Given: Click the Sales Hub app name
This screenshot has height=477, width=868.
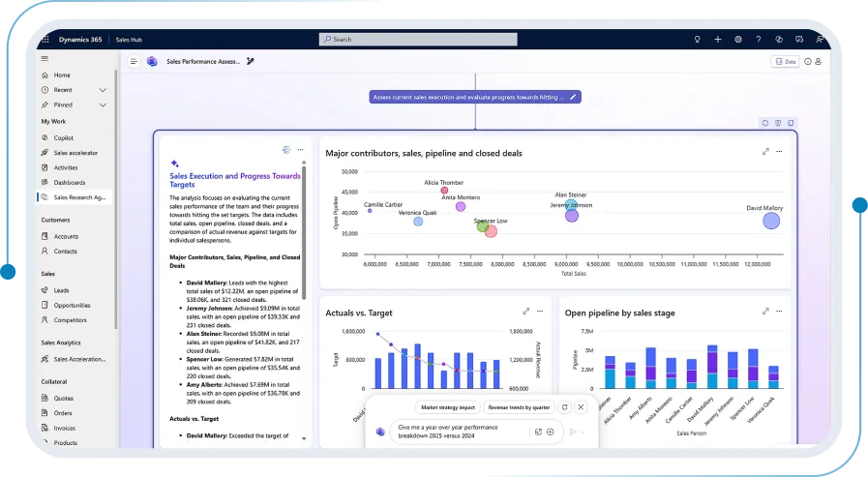Looking at the screenshot, I should [129, 40].
